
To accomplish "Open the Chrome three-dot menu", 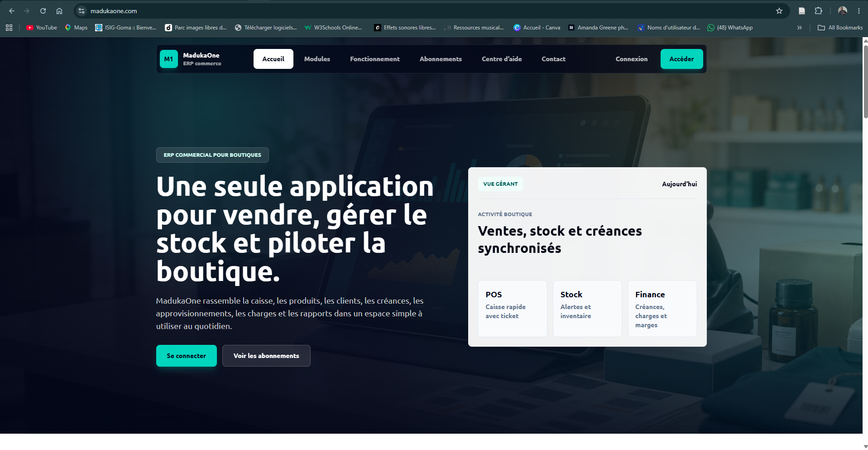I will [x=859, y=11].
